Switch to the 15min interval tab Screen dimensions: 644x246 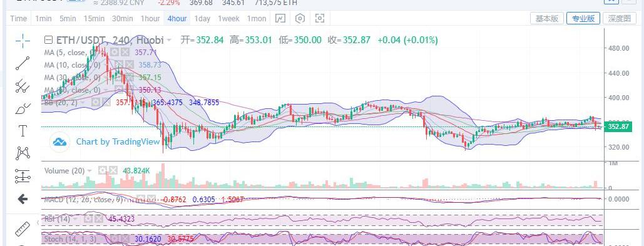[x=94, y=19]
